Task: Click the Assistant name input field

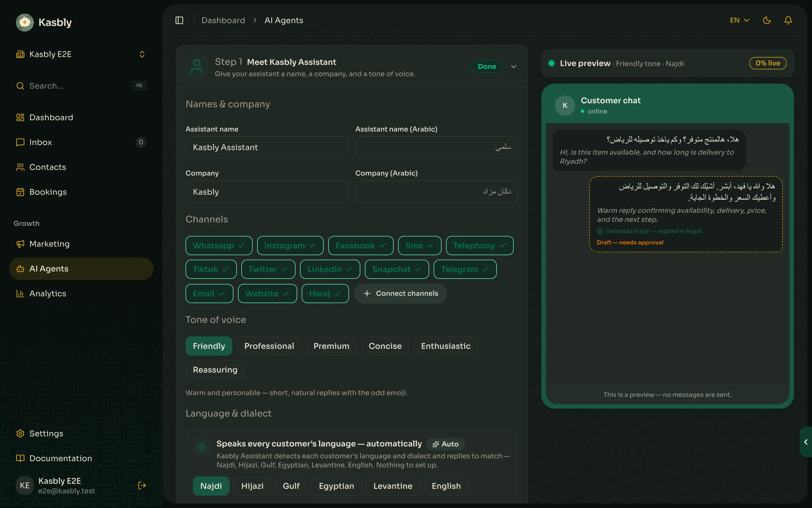Action: click(267, 147)
